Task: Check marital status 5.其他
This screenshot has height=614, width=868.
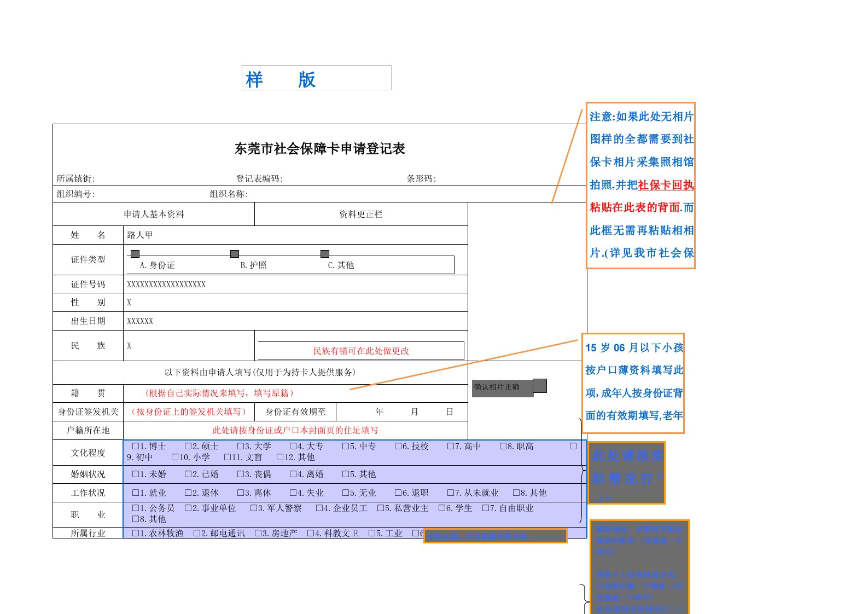Action: click(x=346, y=474)
